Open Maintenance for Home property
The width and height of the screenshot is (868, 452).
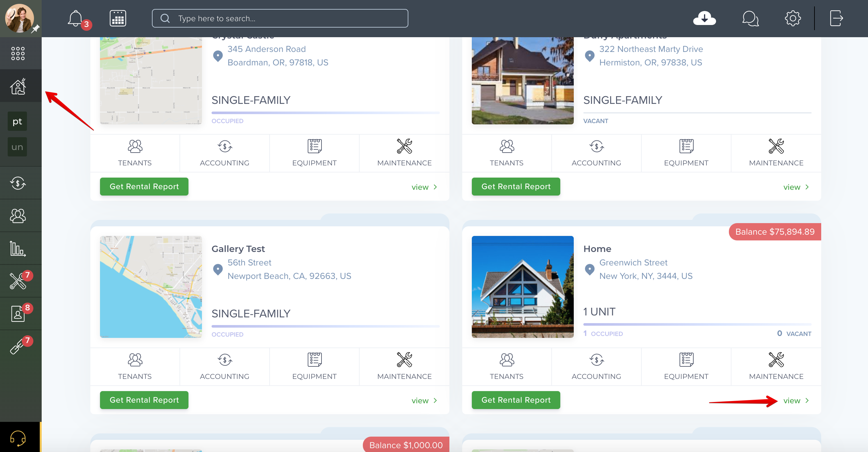coord(776,366)
